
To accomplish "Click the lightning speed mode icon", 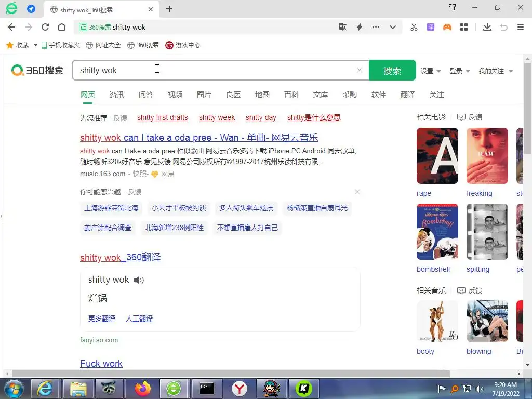I will (360, 27).
